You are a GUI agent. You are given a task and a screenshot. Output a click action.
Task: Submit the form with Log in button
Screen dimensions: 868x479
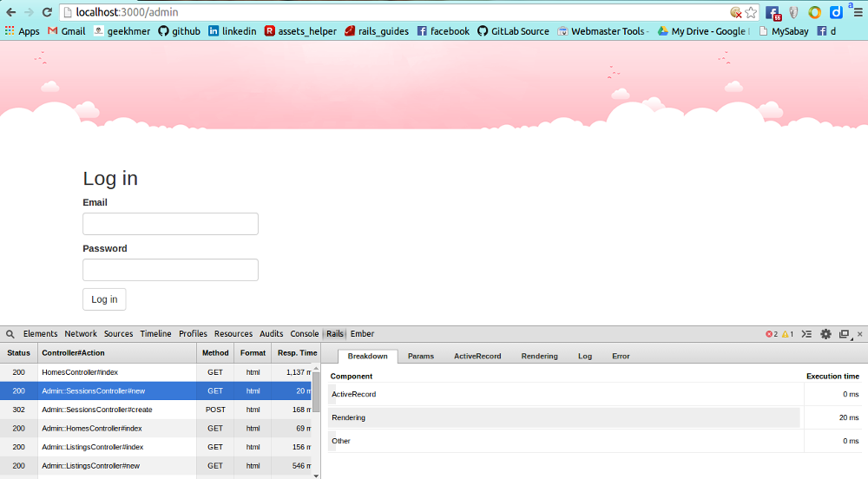[x=105, y=299]
